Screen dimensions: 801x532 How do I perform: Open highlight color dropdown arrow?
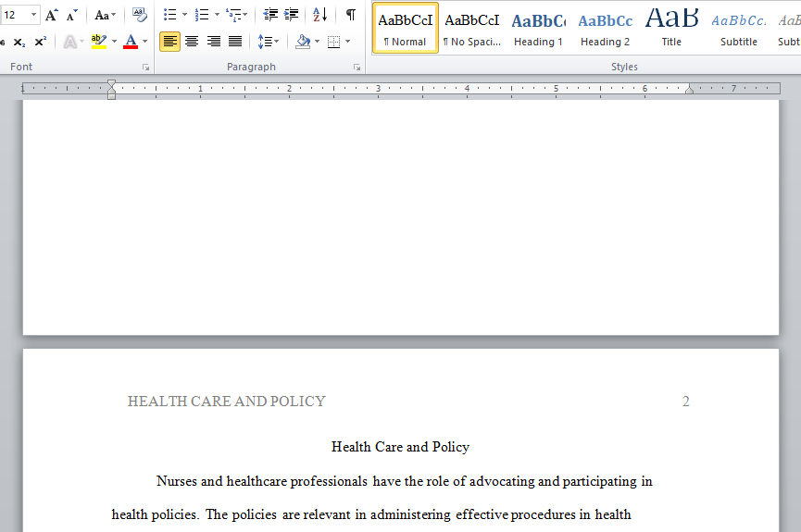114,42
